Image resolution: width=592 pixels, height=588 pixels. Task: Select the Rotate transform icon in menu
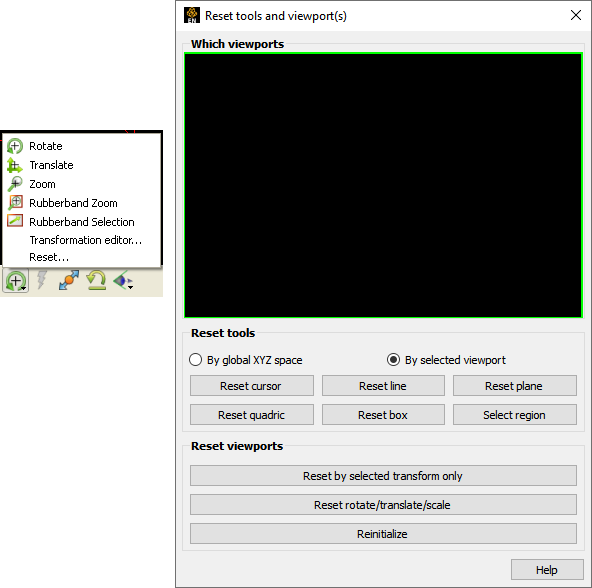15,146
